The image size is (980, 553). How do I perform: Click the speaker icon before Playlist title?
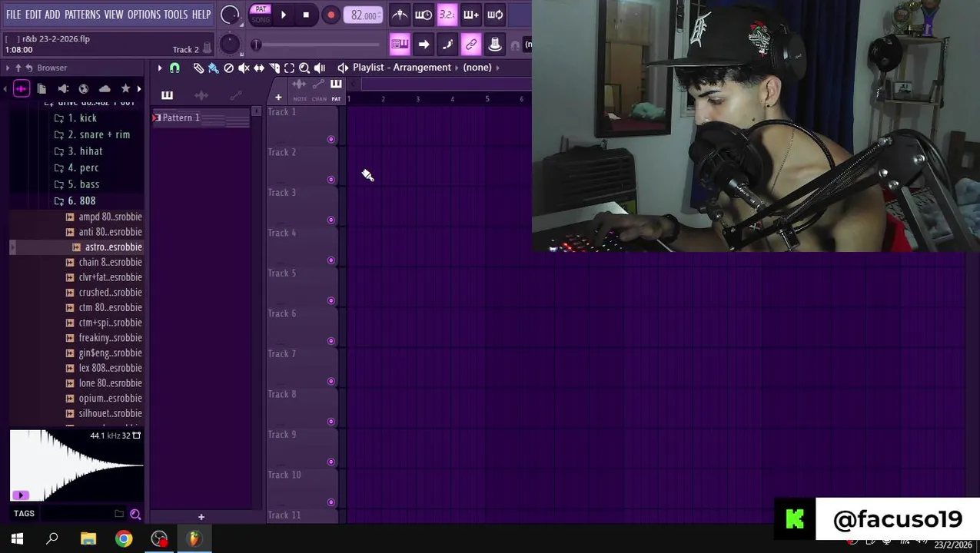(x=343, y=68)
